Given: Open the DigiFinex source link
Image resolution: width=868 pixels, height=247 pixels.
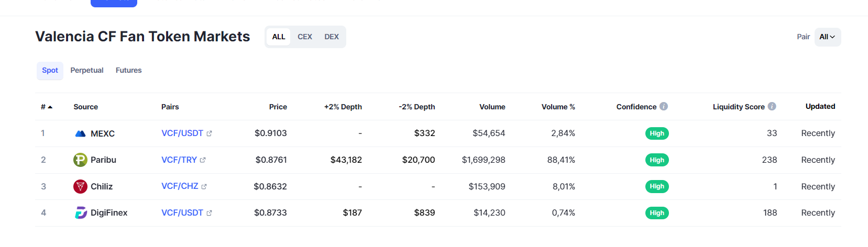Looking at the screenshot, I should 109,213.
